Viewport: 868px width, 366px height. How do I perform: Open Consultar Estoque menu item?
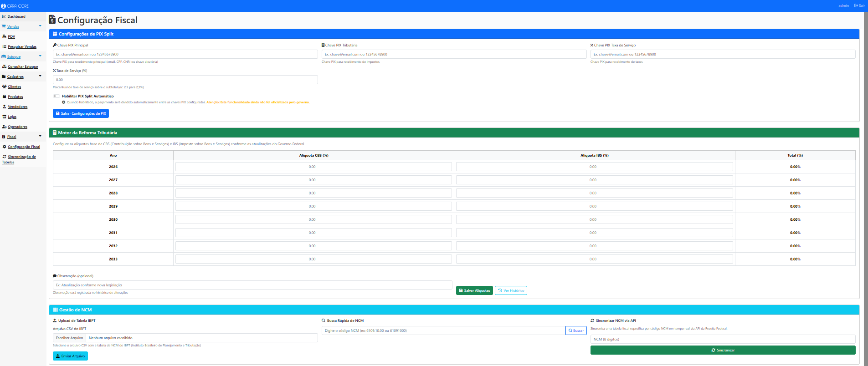point(23,66)
